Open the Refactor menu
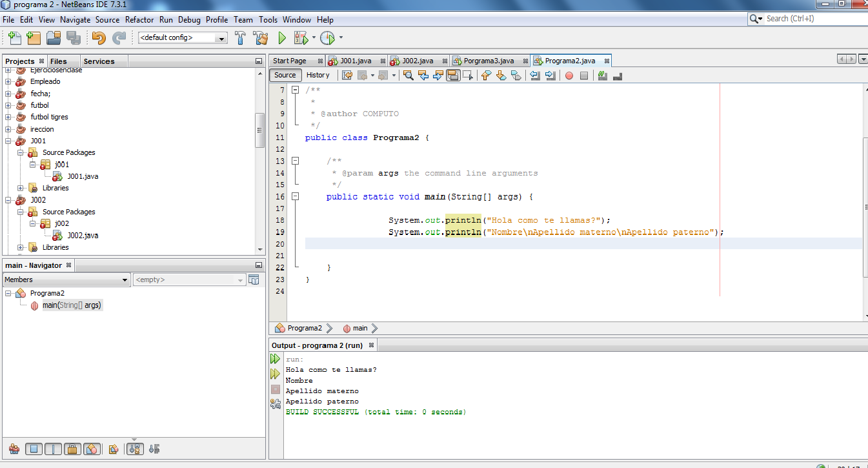 (139, 19)
